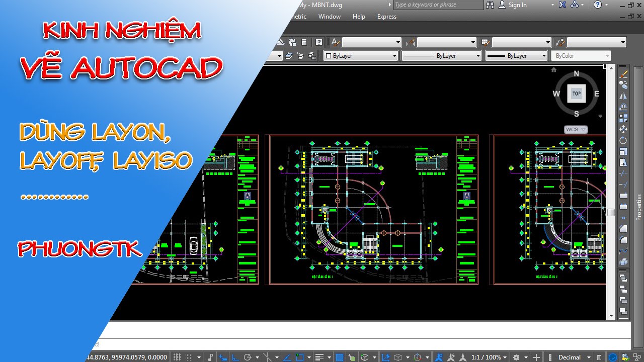
Task: Toggle dynamic input in status bar
Action: (x=223, y=357)
